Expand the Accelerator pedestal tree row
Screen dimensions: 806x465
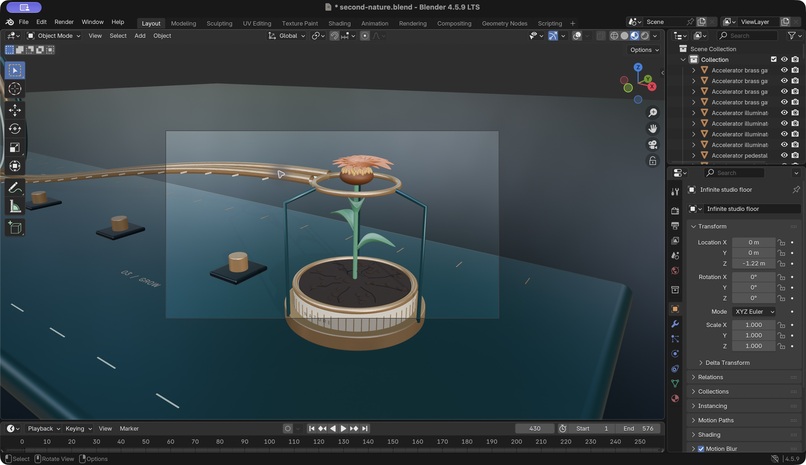coord(693,155)
